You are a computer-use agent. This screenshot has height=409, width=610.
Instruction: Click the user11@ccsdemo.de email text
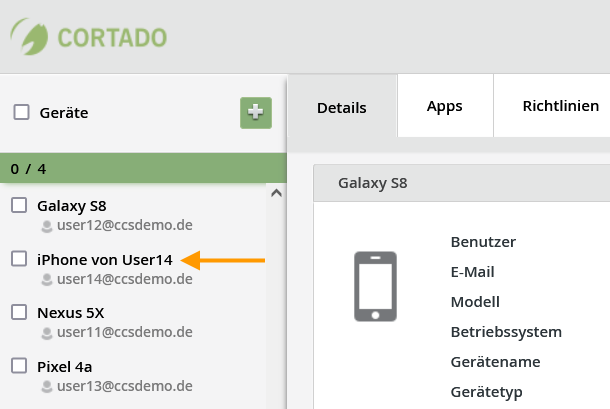tap(125, 332)
